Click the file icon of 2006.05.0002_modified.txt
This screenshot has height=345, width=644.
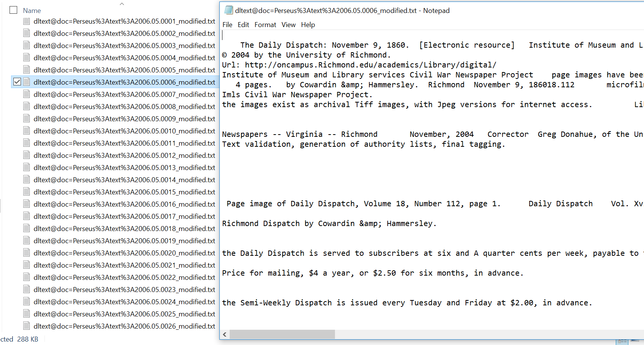coord(26,33)
